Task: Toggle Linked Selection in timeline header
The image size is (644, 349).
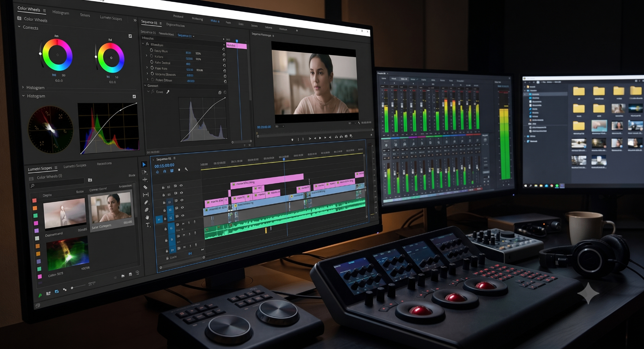Action: (x=172, y=171)
